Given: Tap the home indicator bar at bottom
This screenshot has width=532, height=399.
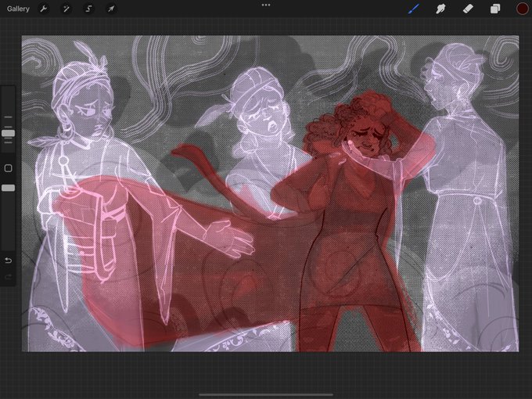Looking at the screenshot, I should pyautogui.click(x=266, y=394).
